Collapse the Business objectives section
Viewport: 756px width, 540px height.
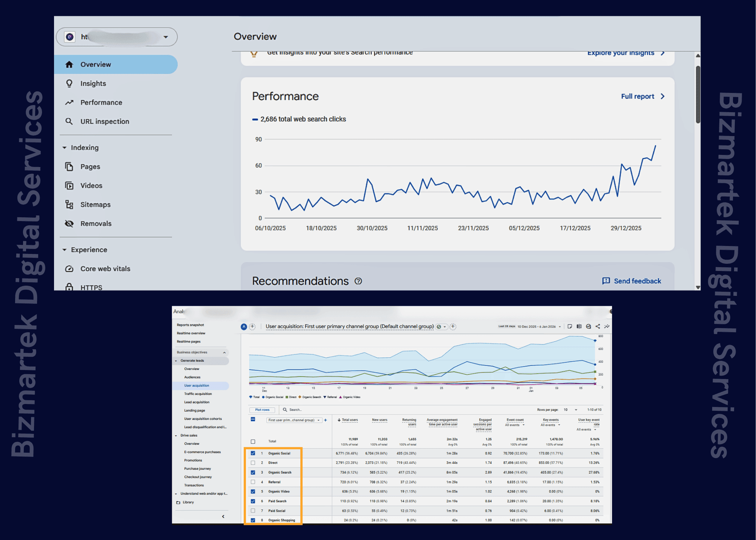pos(224,352)
